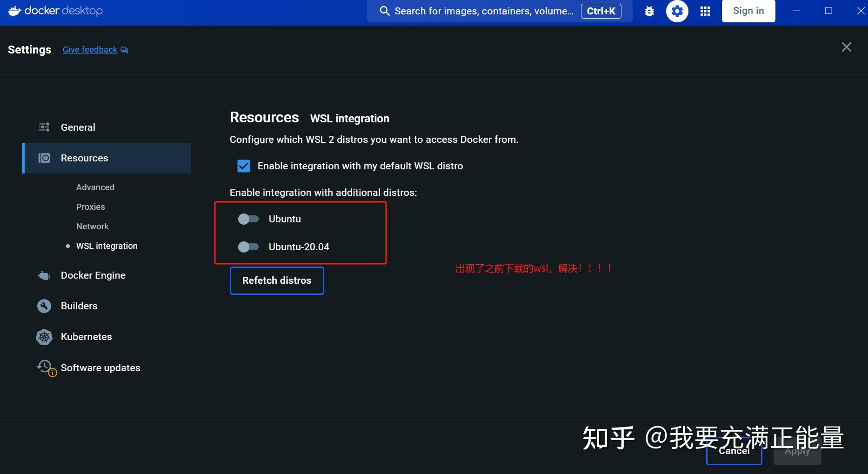Image resolution: width=868 pixels, height=474 pixels.
Task: Maximize the Docker Desktop window
Action: [x=828, y=11]
